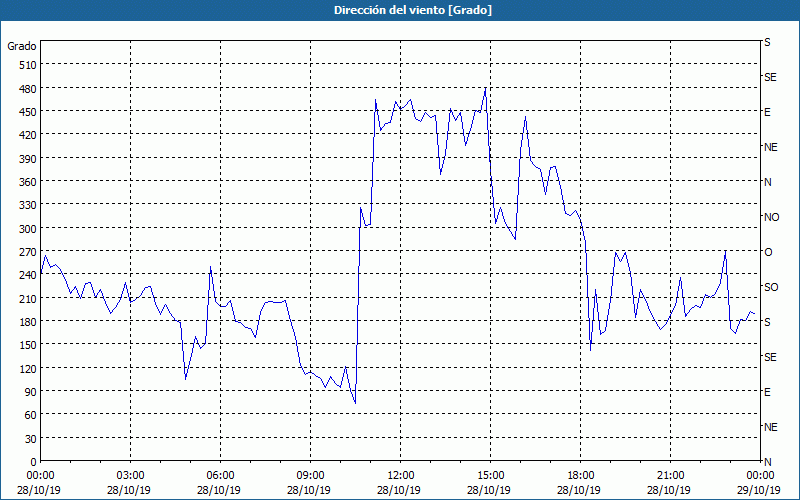The image size is (800, 500).
Task: Click the 18:00 time label on bottom axis
Action: click(581, 476)
